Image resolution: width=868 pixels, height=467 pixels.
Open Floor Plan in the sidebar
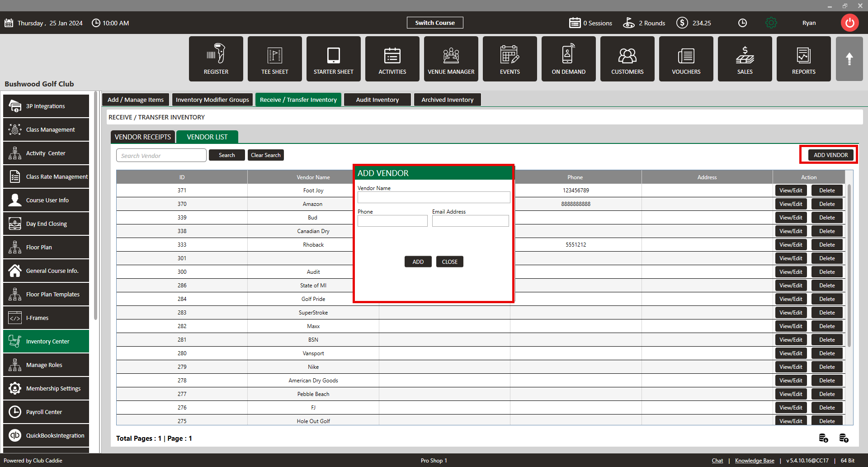pyautogui.click(x=46, y=247)
